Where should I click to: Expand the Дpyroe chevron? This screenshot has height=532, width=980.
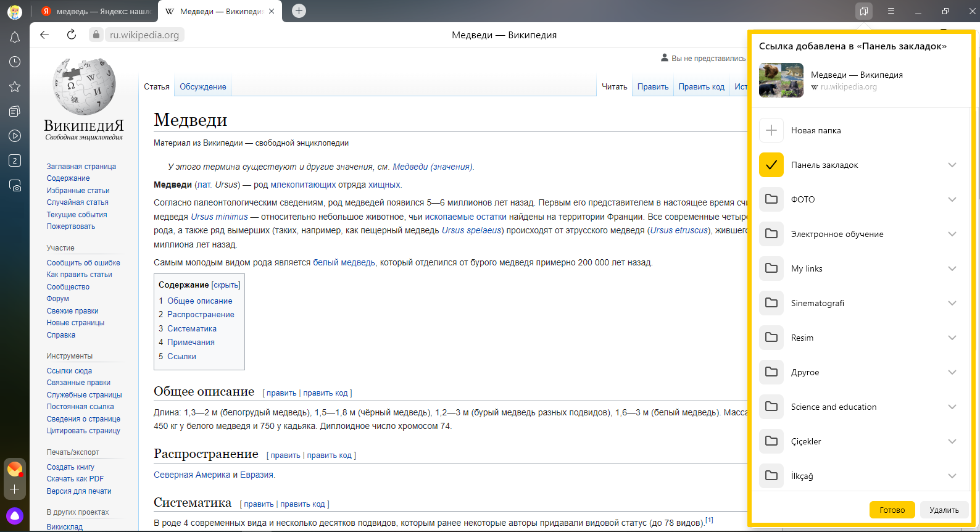tap(952, 372)
